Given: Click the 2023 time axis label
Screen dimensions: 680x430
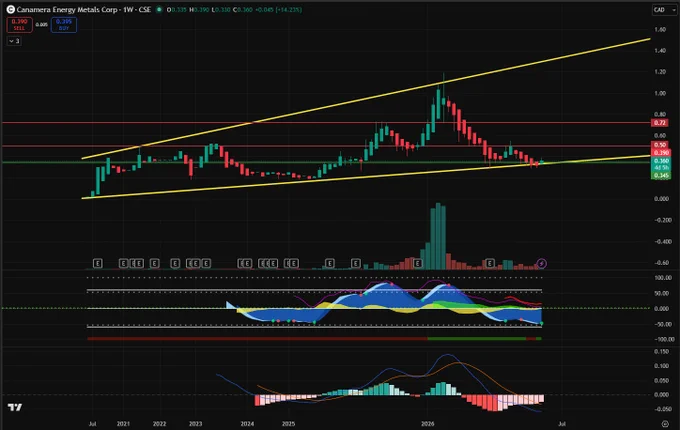Looking at the screenshot, I should pos(195,423).
